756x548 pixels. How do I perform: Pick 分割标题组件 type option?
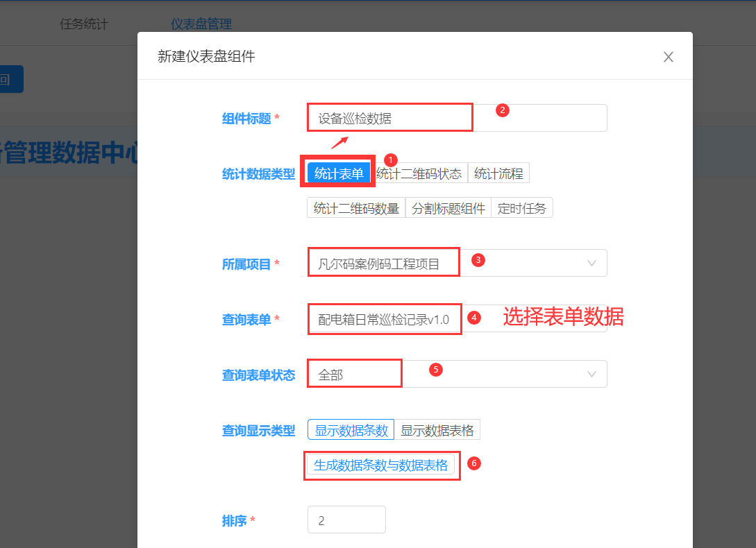click(448, 208)
